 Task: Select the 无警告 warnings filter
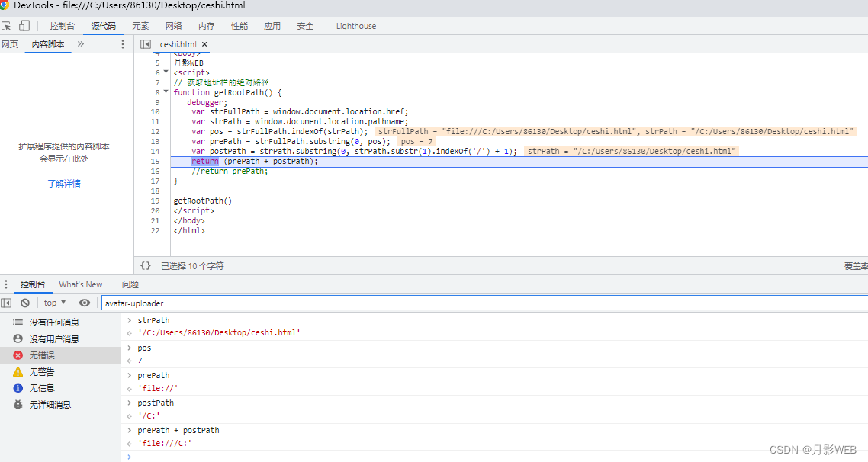(x=60, y=372)
